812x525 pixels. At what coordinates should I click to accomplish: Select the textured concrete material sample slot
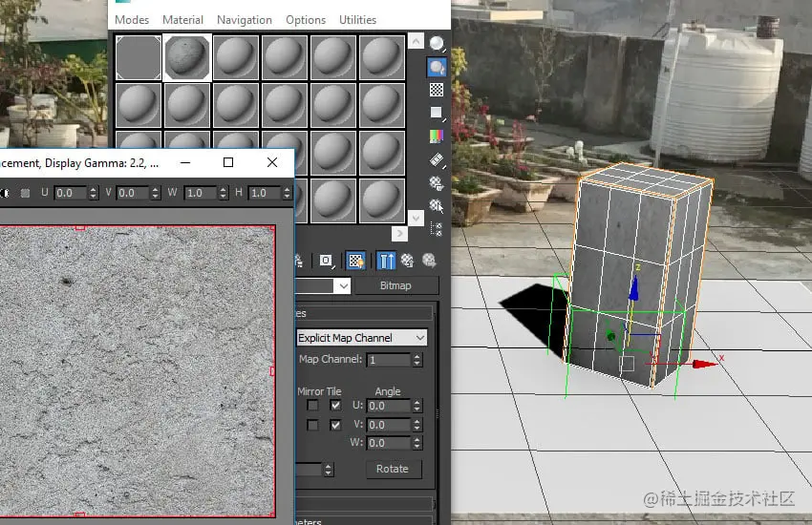[x=187, y=57]
